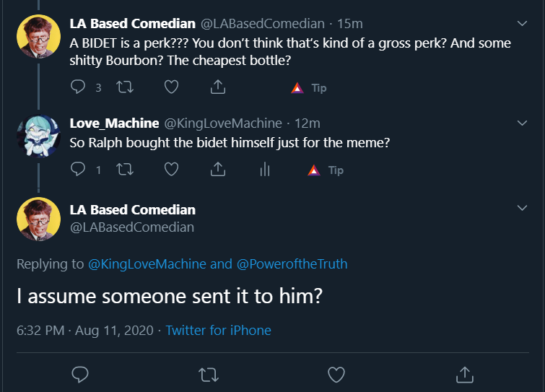Like the 'I assume someone sent it' tweet

pos(336,375)
